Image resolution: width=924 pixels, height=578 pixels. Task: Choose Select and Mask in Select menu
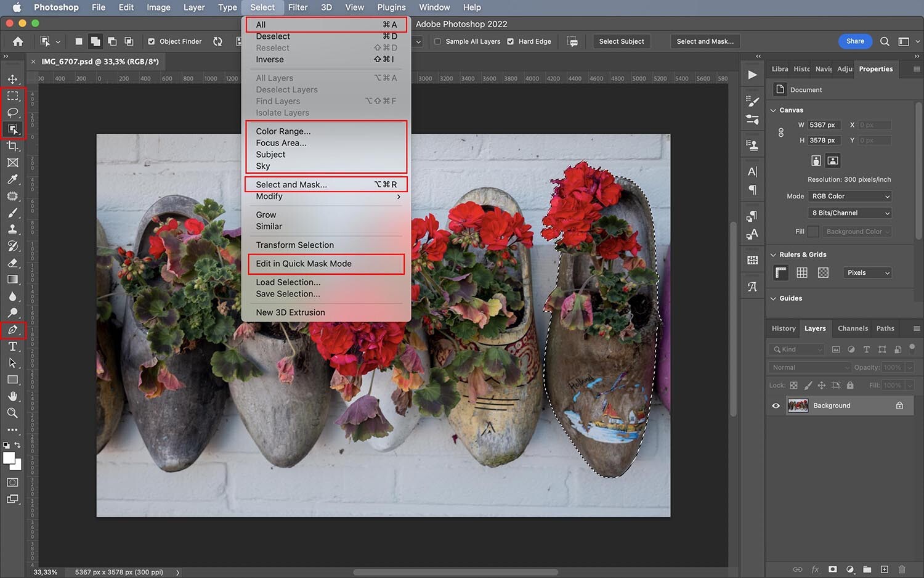click(326, 184)
